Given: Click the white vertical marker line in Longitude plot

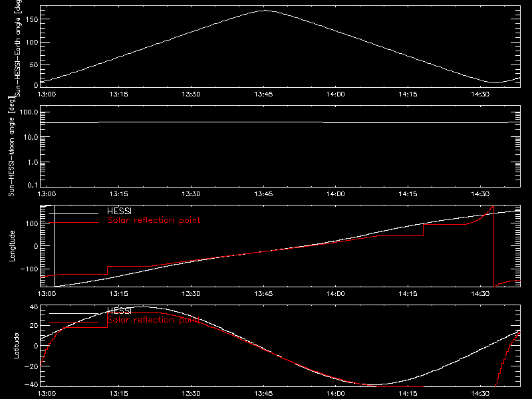Looking at the screenshot, I should point(55,246).
